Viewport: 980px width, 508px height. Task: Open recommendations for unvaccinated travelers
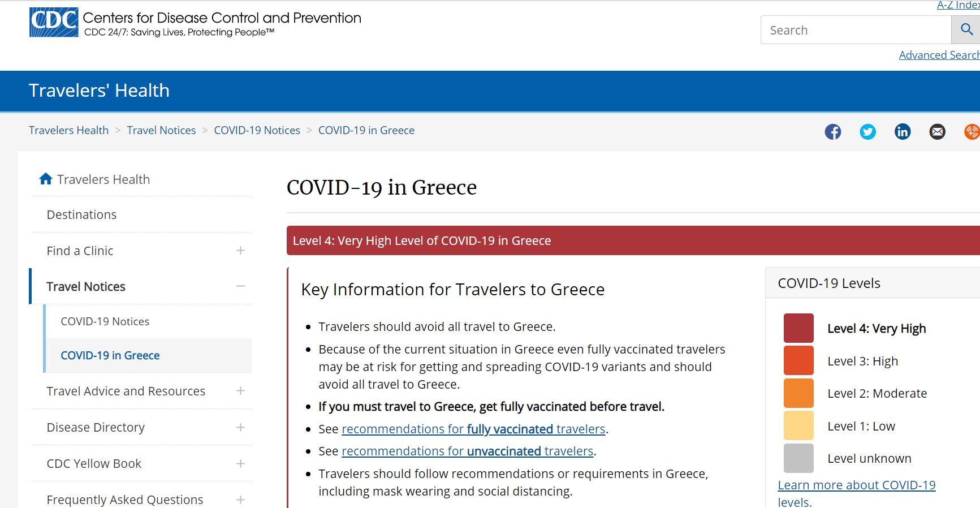pos(467,451)
